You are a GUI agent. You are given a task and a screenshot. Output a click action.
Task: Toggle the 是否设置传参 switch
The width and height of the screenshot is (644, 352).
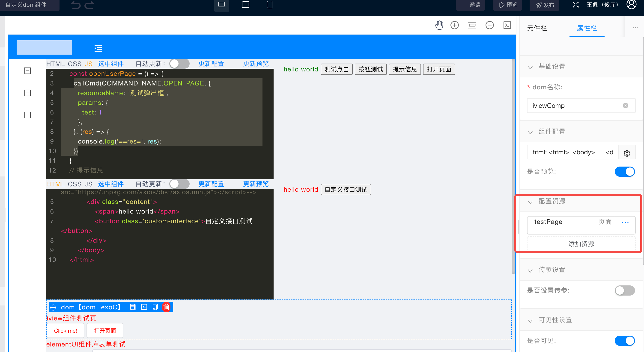625,290
